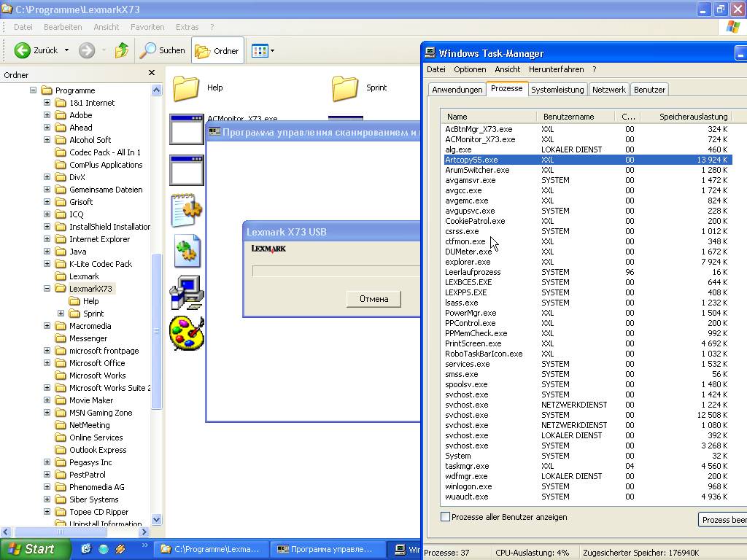Viewport: 747px width, 560px height.
Task: Click the Lexmark X73 USB progress bar
Action: tap(336, 271)
